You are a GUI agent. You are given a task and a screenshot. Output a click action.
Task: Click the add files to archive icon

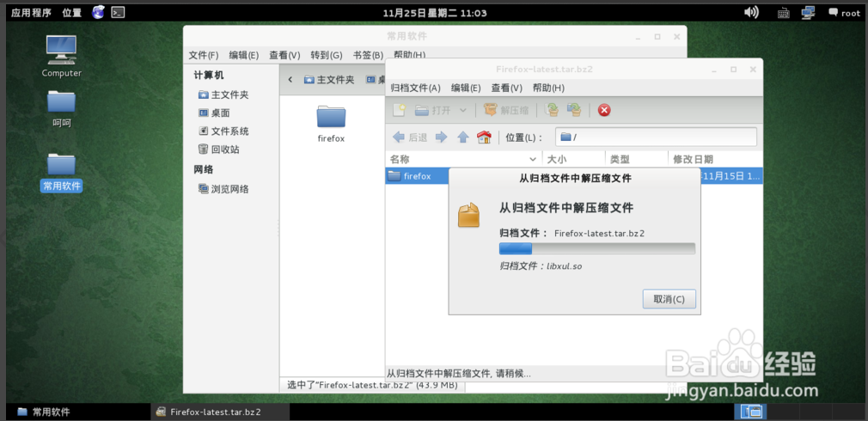(x=552, y=110)
